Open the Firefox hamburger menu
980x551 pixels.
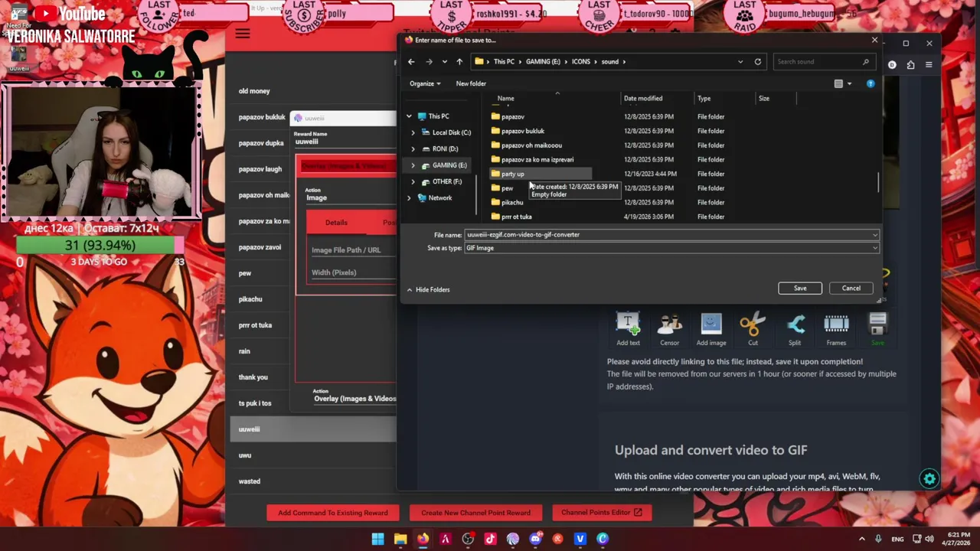[x=929, y=65]
